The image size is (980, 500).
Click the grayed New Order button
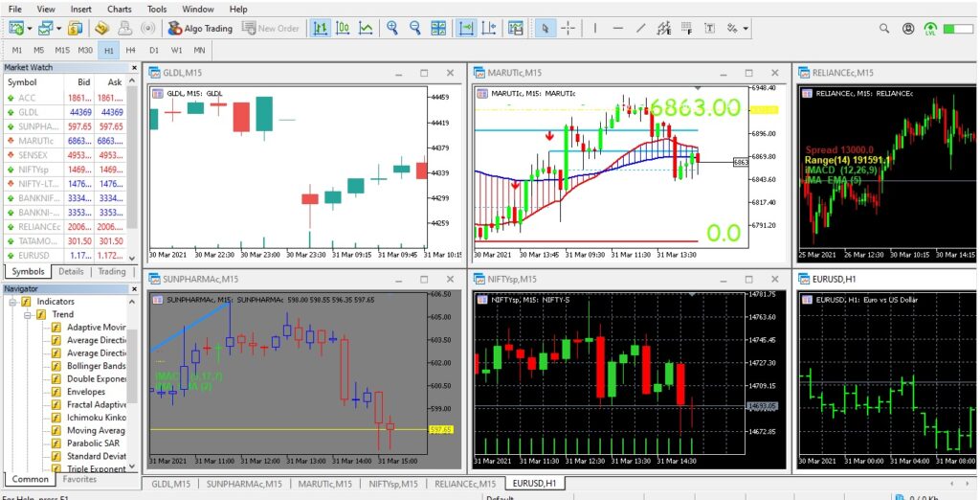pyautogui.click(x=271, y=28)
